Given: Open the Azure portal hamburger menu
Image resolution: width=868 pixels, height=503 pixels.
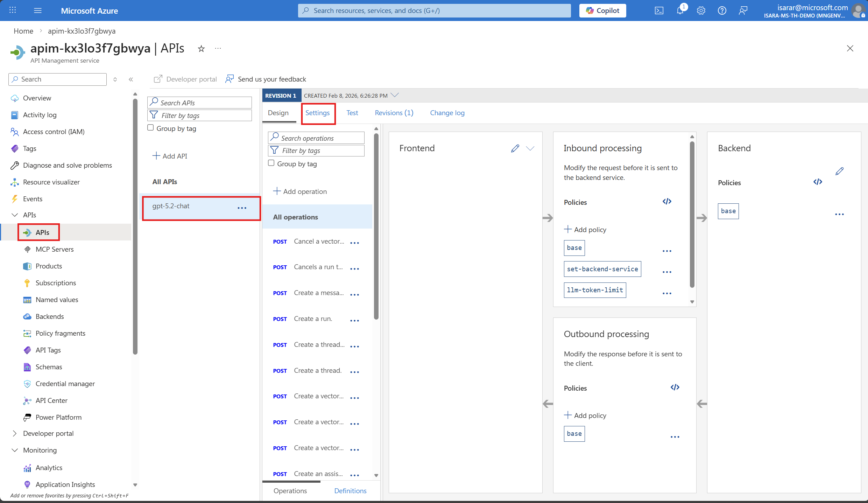Looking at the screenshot, I should pyautogui.click(x=38, y=11).
